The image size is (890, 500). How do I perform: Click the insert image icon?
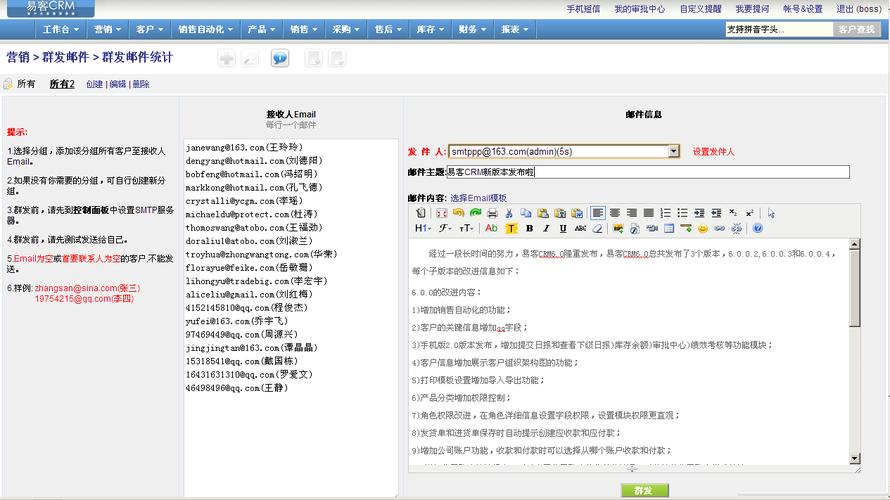618,228
